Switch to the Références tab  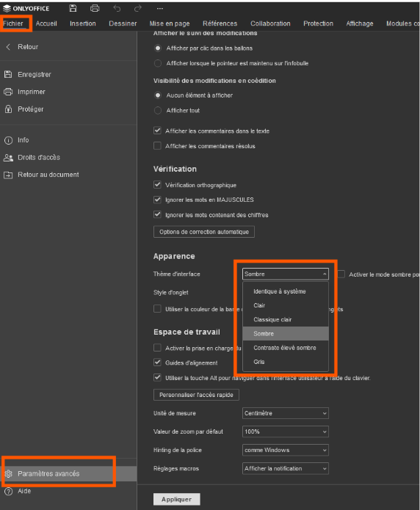220,23
